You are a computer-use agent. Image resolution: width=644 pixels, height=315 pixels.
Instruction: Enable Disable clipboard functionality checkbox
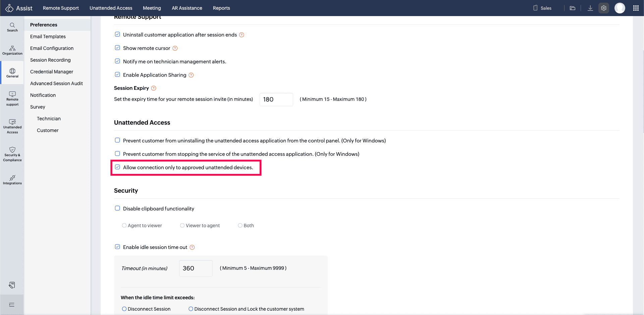pos(117,208)
